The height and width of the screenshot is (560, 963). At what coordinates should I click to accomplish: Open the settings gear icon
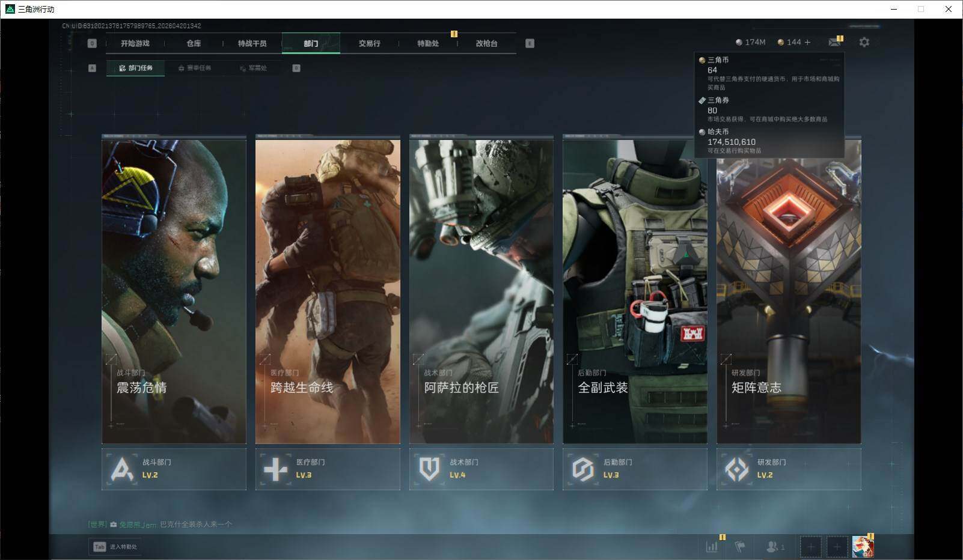[864, 43]
